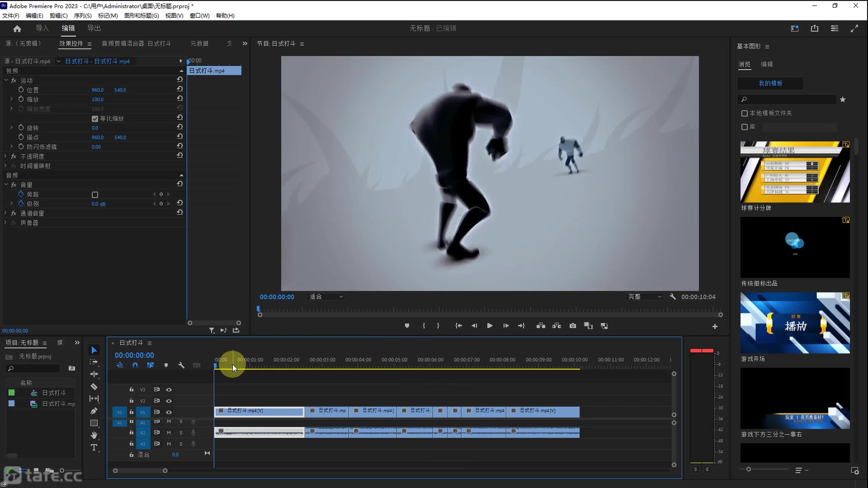Toggle V1 track output eye
Screen dimensions: 868x488
coord(169,412)
